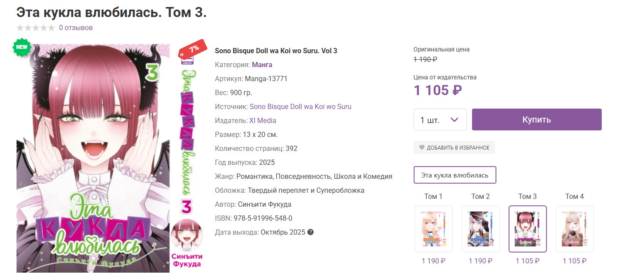The width and height of the screenshot is (644, 273).
Task: Enlarge the main manga cover image
Action: [x=93, y=157]
